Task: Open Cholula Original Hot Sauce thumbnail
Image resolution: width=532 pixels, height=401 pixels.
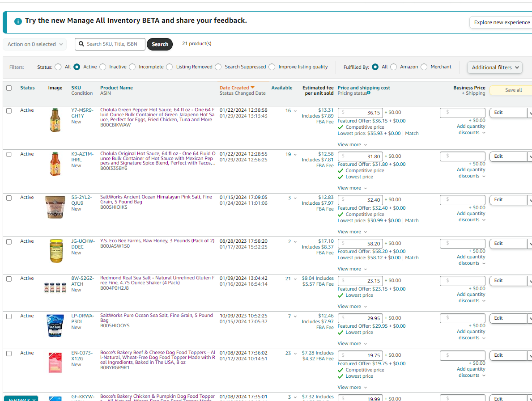Action: point(55,164)
